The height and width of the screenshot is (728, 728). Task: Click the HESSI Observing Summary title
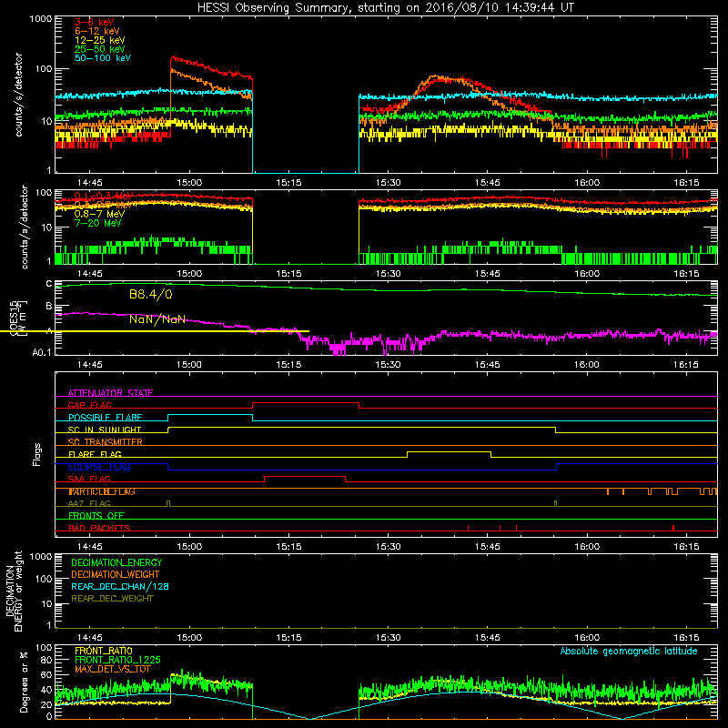click(386, 8)
